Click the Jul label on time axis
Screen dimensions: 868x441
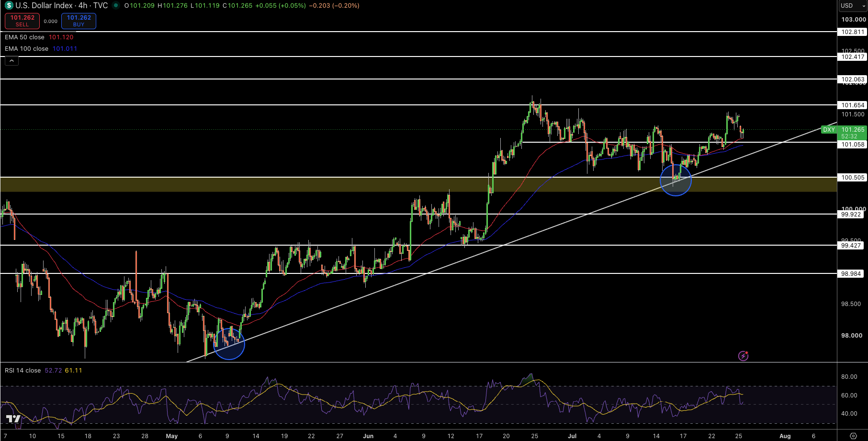point(572,436)
